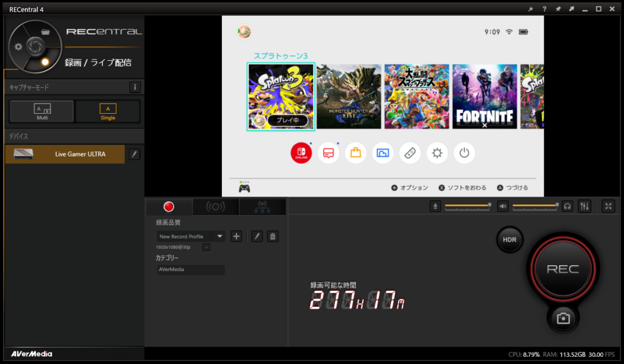The image size is (624, 364).
Task: Open the settings gear in the RECentral dial
Action: (x=18, y=46)
